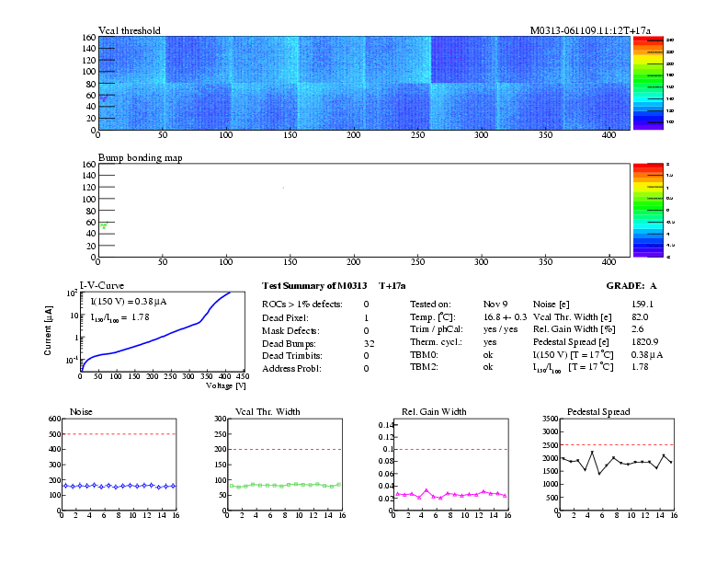Viewport: 728px width, 563px height.
Task: Select the module ID label M0313-061109.11:12T+17a
Action: click(590, 30)
